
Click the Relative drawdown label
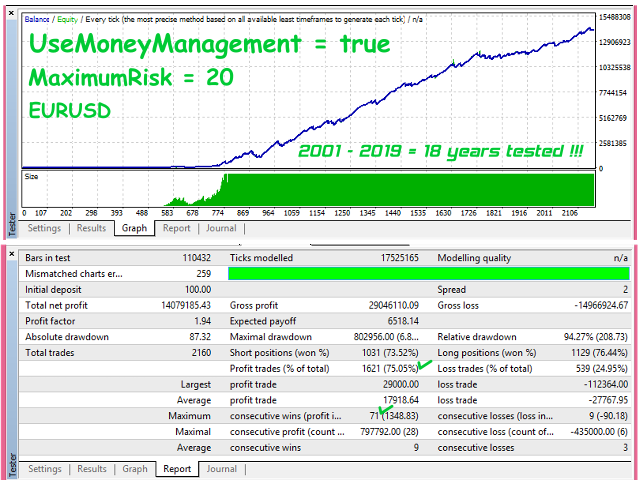tap(477, 337)
